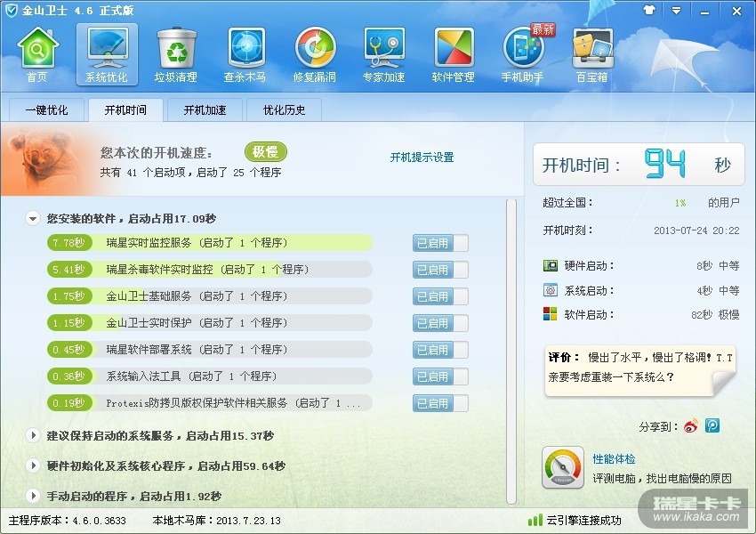Viewport: 756px width, 534px height.
Task: Click the 性能体检 gauge icon
Action: 563,467
